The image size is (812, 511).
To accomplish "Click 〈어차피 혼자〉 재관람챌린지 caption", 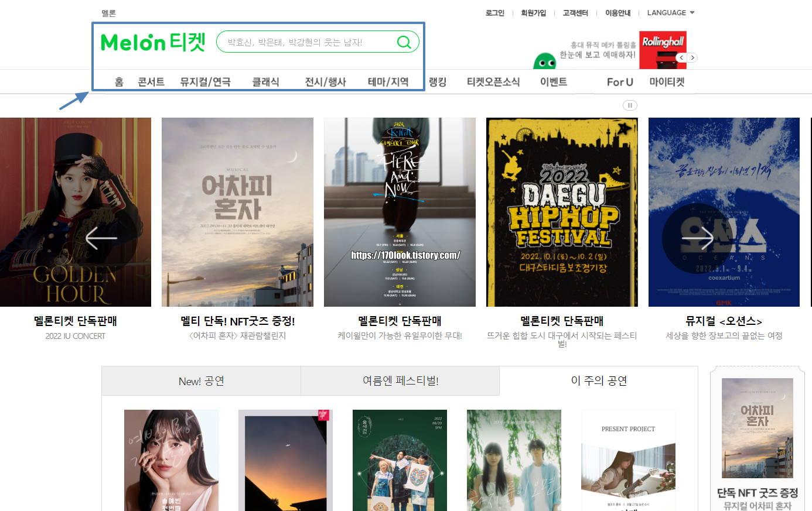I will point(237,336).
